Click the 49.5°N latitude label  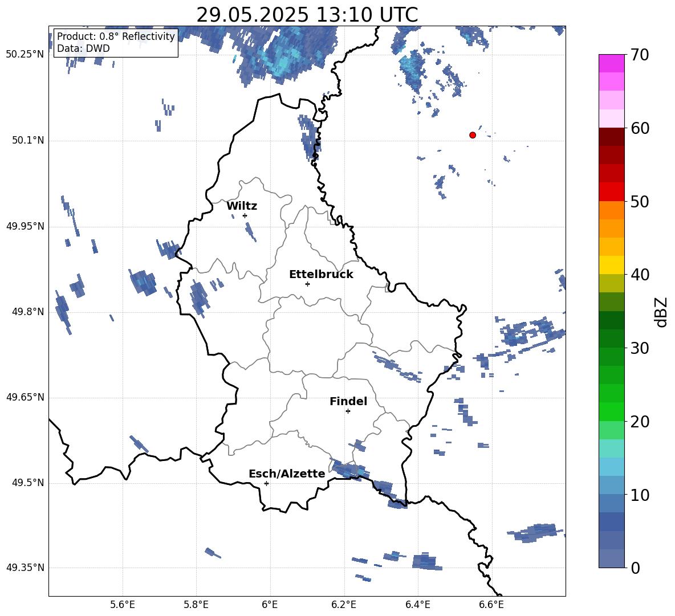(x=28, y=483)
